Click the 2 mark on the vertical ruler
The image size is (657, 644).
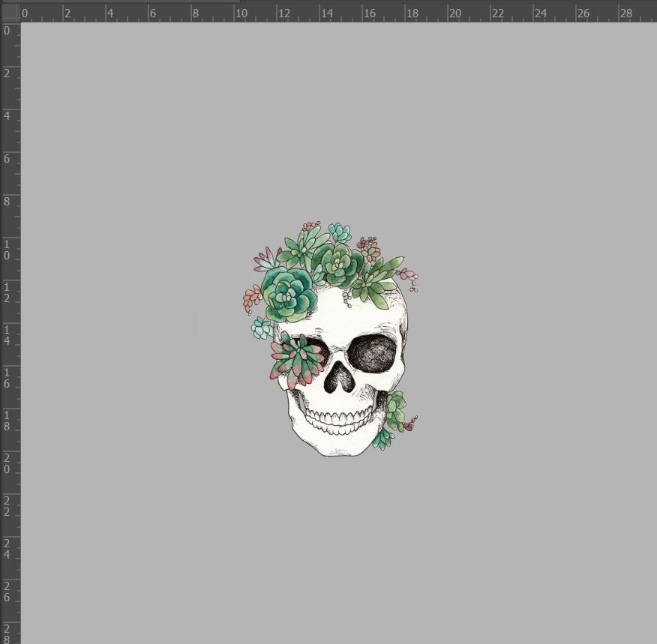[7, 73]
